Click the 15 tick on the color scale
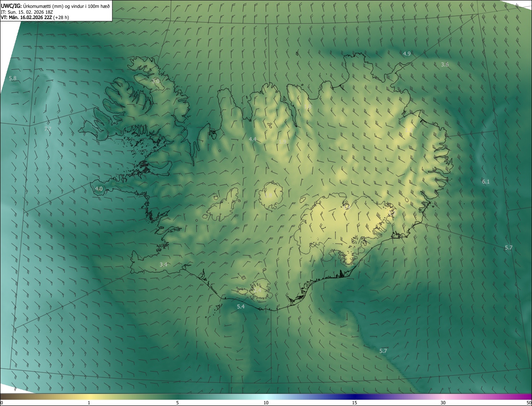The width and height of the screenshot is (532, 406). click(355, 403)
